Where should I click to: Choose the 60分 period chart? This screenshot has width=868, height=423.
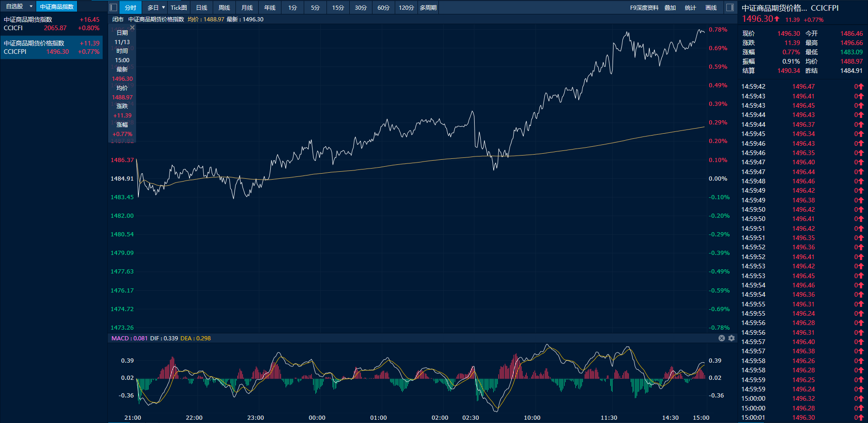pyautogui.click(x=383, y=7)
